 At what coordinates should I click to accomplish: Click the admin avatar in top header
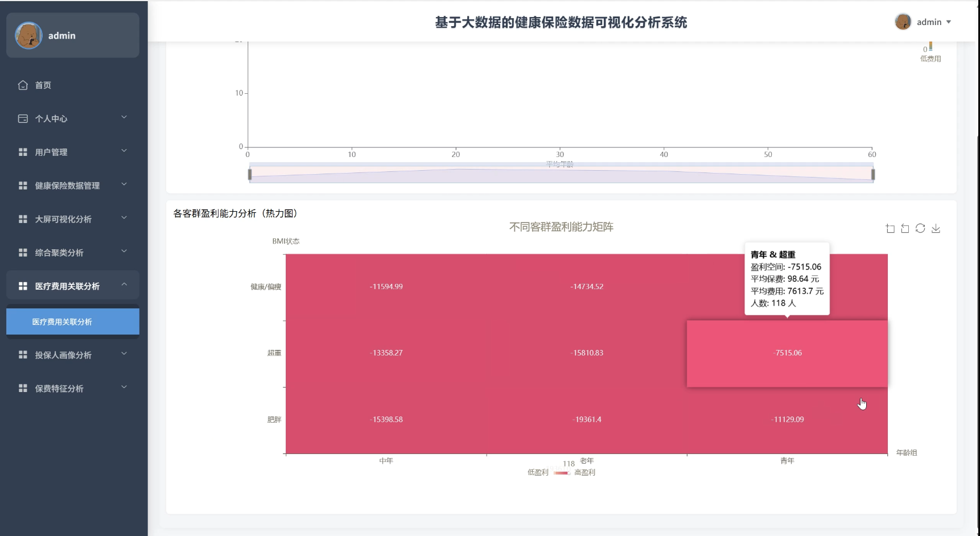pyautogui.click(x=903, y=22)
